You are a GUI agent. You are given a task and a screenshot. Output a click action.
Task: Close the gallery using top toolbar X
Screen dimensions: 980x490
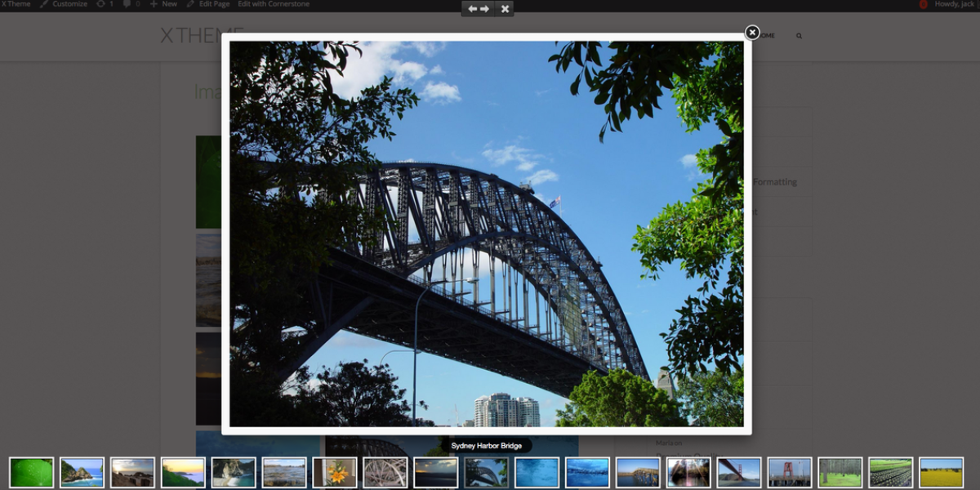pyautogui.click(x=505, y=9)
